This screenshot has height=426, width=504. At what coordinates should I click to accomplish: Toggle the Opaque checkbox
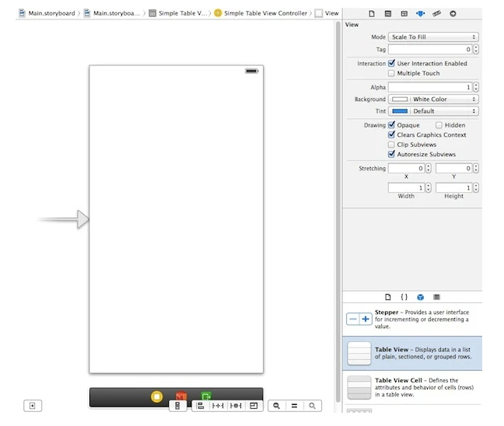(391, 125)
